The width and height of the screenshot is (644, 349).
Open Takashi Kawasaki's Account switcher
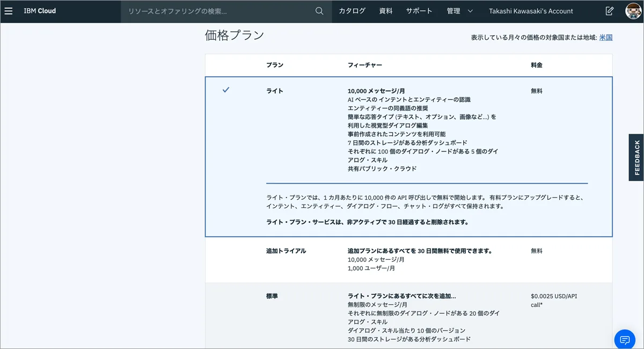(531, 11)
